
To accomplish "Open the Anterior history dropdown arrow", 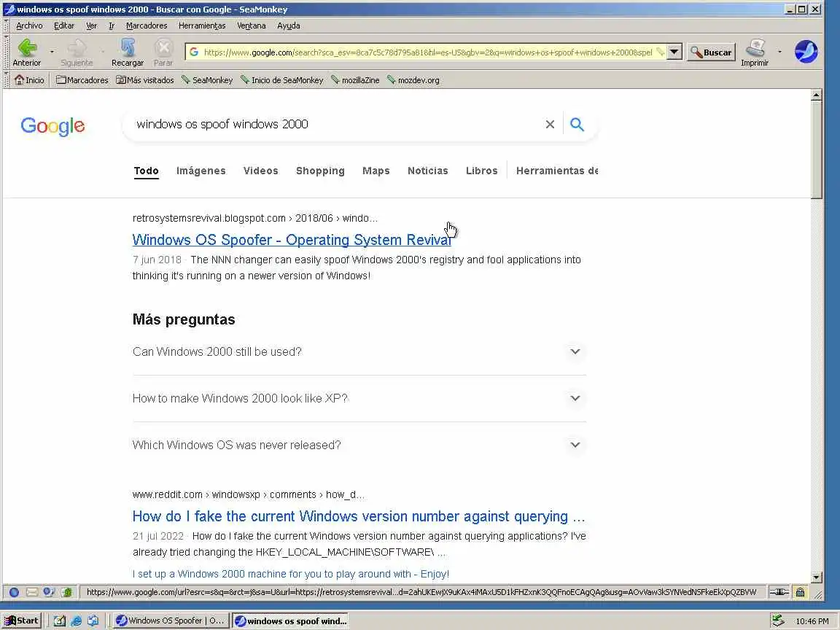I will [x=52, y=52].
